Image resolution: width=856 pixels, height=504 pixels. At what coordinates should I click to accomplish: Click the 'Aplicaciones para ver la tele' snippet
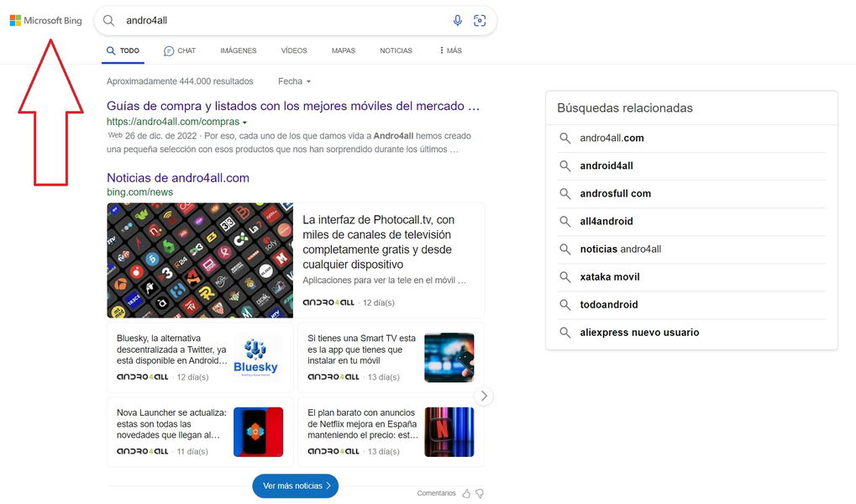[x=385, y=280]
